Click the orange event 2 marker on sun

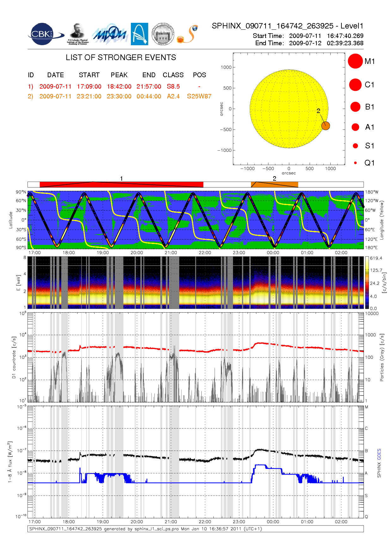[x=325, y=126]
